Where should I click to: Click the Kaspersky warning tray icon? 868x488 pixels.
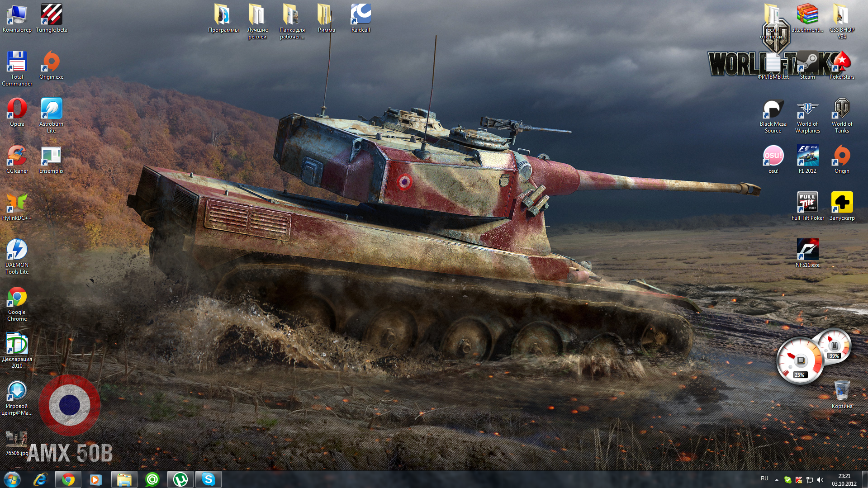(x=799, y=480)
